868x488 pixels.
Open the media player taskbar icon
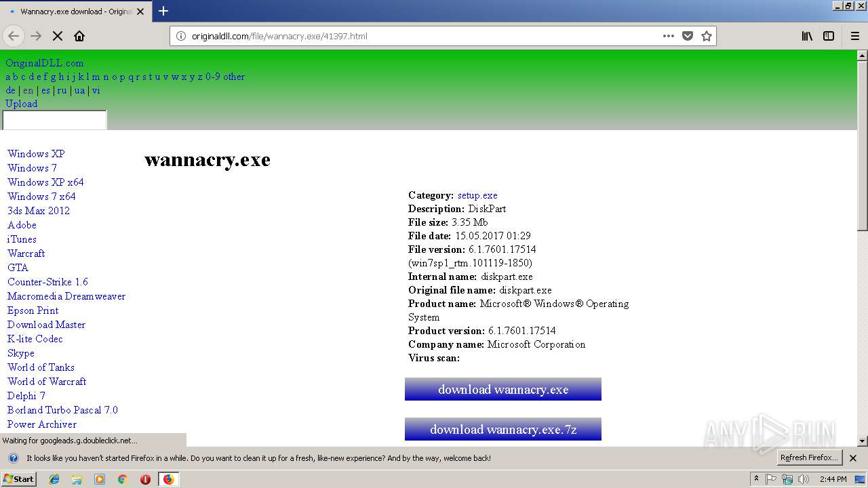100,479
